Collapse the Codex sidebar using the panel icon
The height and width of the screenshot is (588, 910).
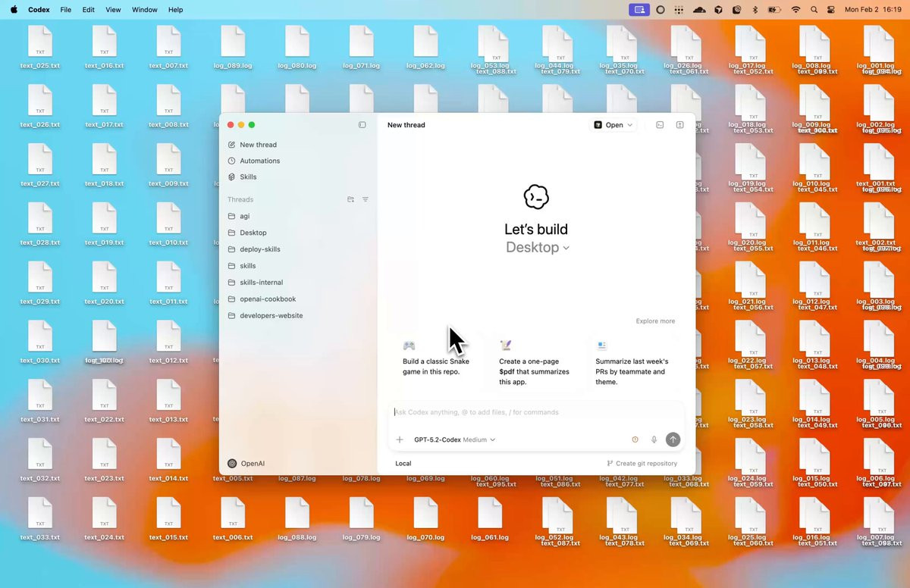(362, 125)
